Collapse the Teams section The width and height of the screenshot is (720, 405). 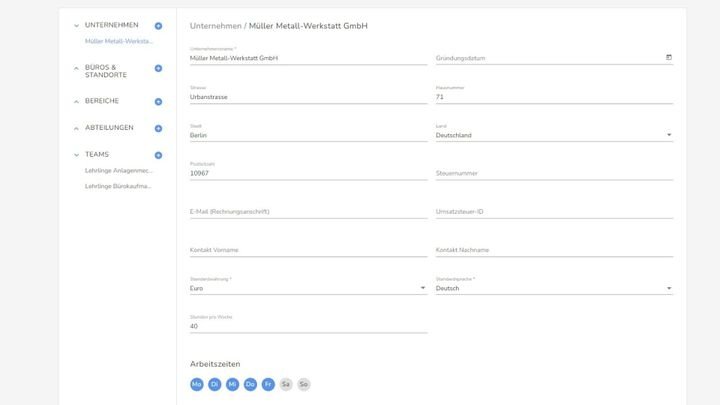coord(76,155)
